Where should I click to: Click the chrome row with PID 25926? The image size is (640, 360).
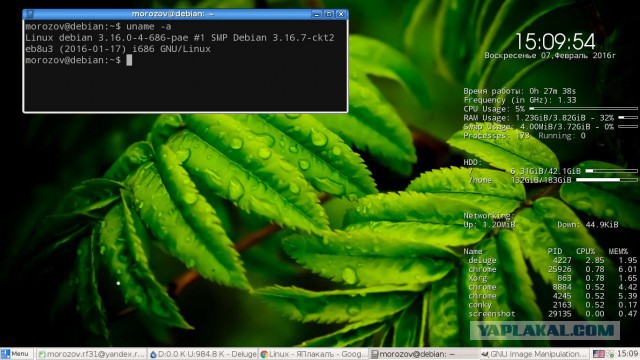[x=552, y=269]
